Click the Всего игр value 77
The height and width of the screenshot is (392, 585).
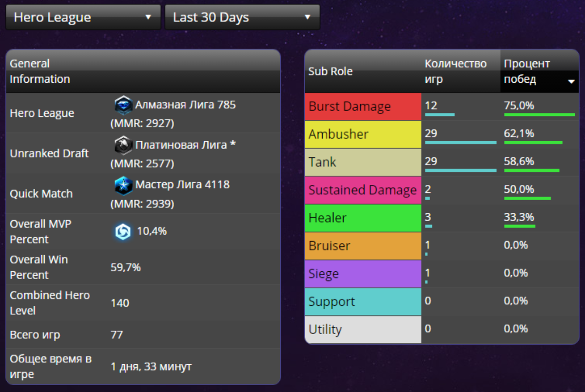click(x=117, y=335)
